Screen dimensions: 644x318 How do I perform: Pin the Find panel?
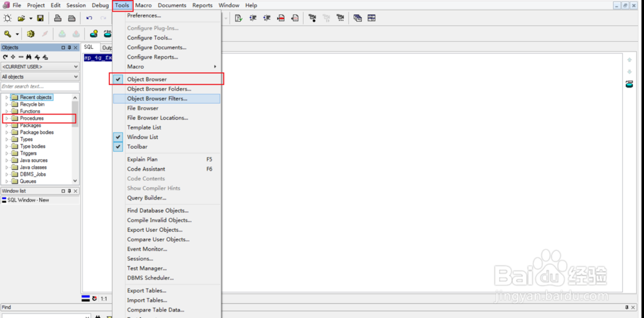627,307
